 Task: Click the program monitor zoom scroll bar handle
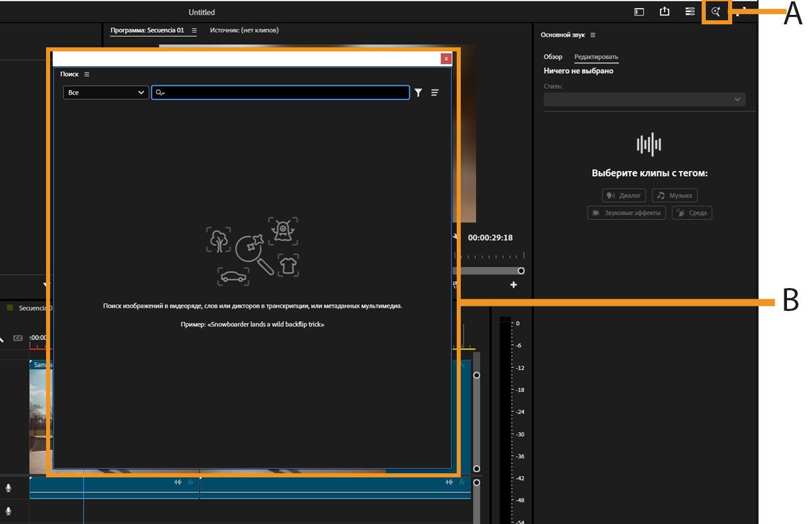521,270
